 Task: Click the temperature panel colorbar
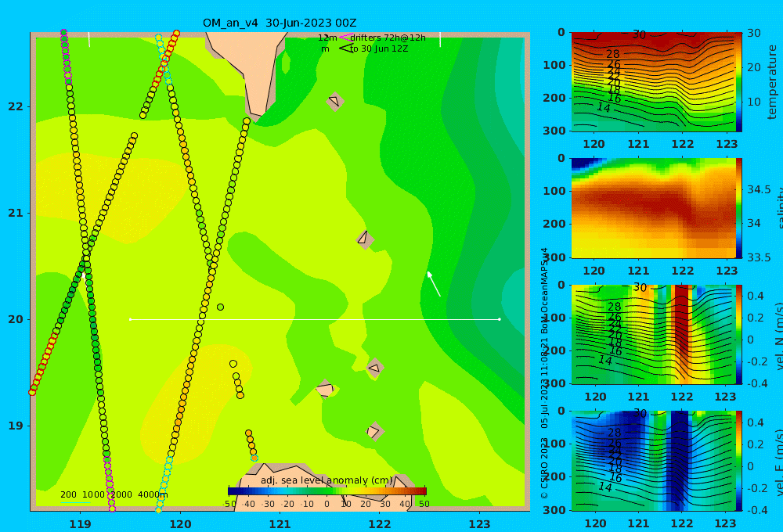738,82
